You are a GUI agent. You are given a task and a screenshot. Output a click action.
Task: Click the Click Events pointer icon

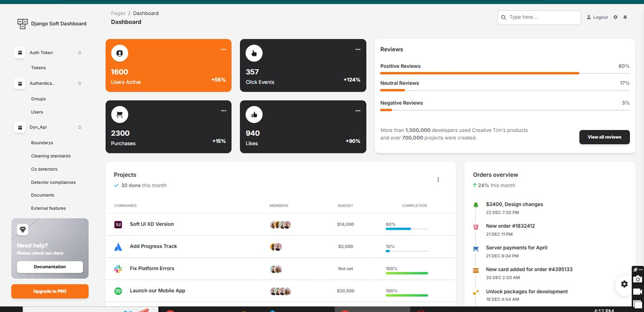254,53
